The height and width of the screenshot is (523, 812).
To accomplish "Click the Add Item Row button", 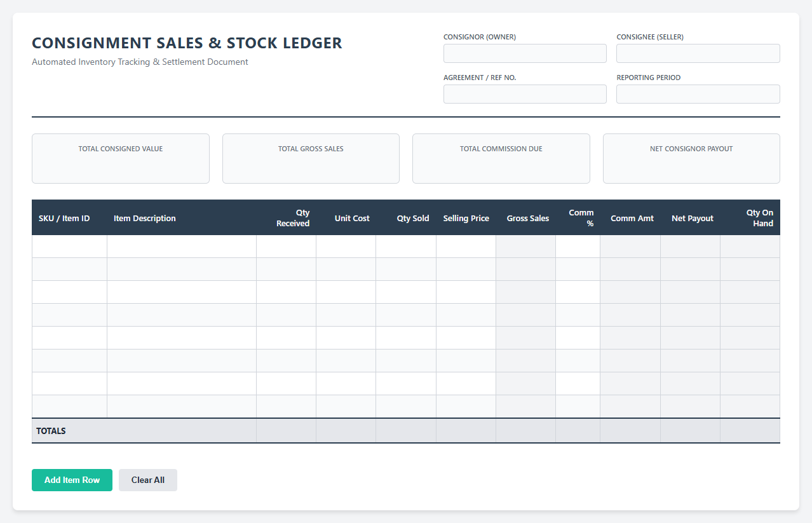I will [72, 480].
